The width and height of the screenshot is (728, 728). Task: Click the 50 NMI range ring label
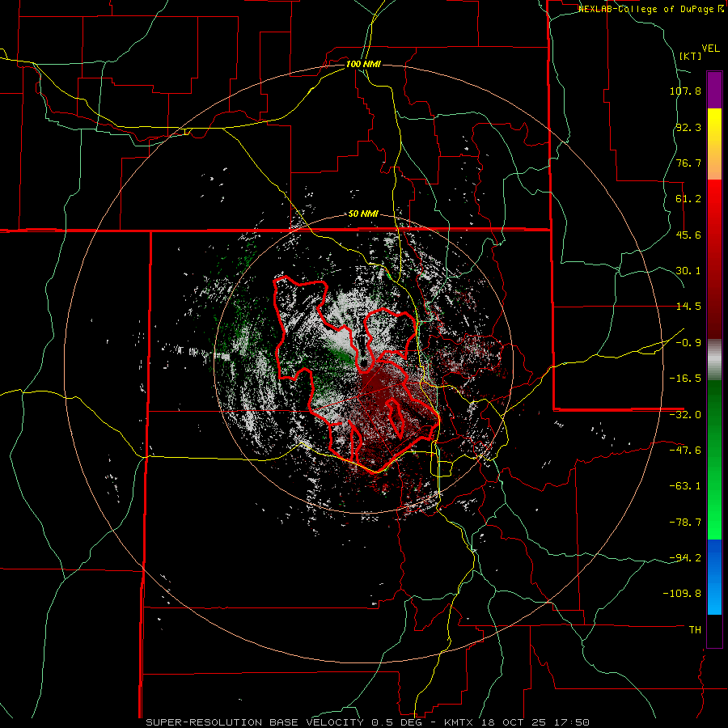[x=363, y=214]
